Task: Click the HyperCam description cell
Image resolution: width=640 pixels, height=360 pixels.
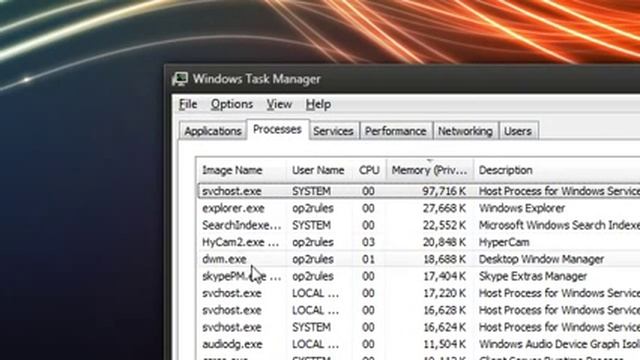Action: point(504,242)
